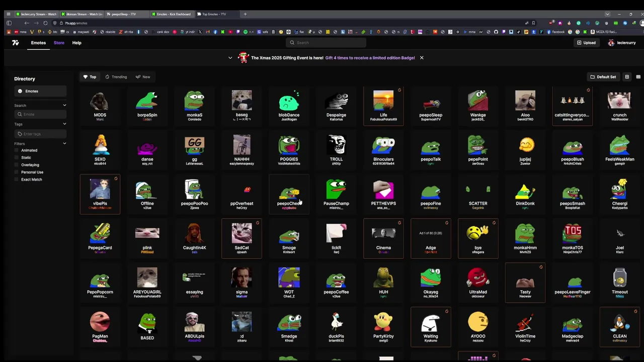Open the Help navigation item
This screenshot has height=362, width=644.
tap(76, 43)
